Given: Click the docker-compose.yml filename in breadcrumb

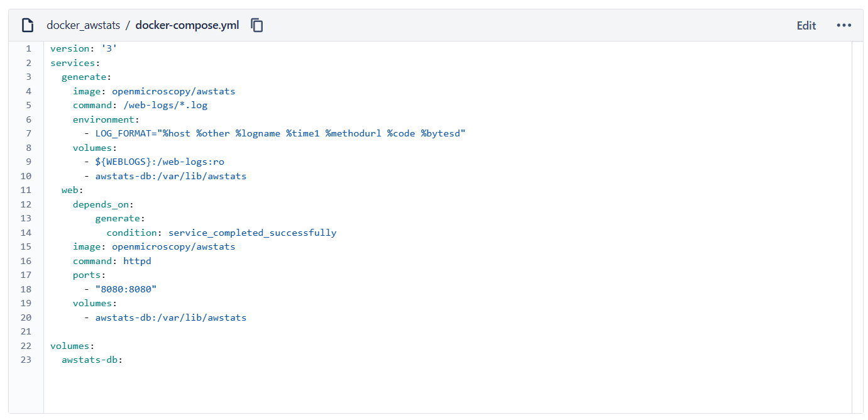Looking at the screenshot, I should 187,25.
